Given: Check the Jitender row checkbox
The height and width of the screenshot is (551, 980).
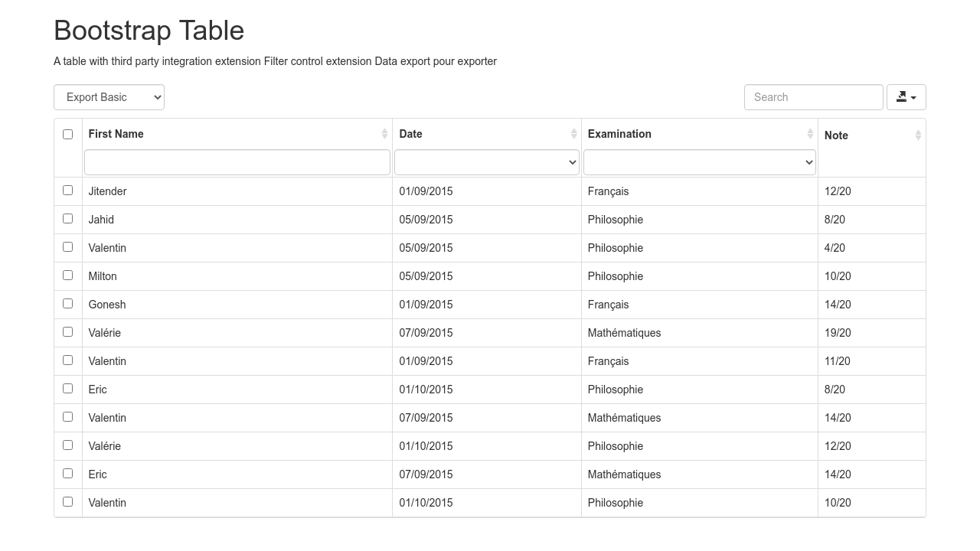Looking at the screenshot, I should click(x=68, y=191).
